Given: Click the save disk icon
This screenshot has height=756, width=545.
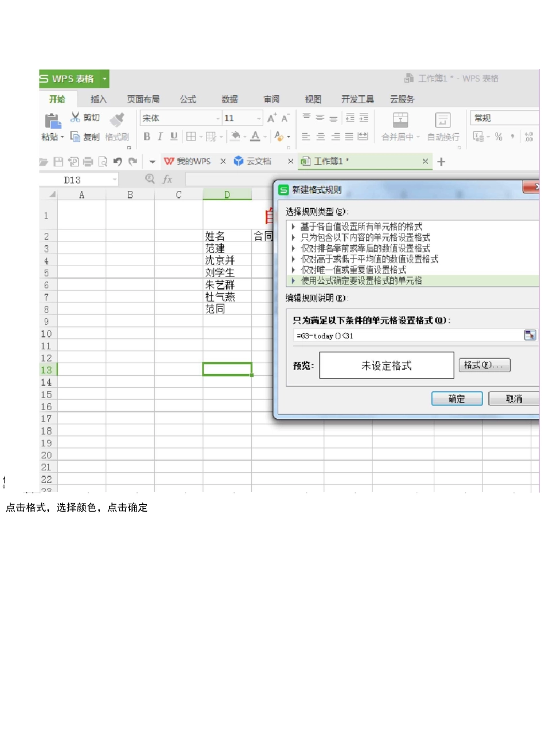Looking at the screenshot, I should (58, 162).
